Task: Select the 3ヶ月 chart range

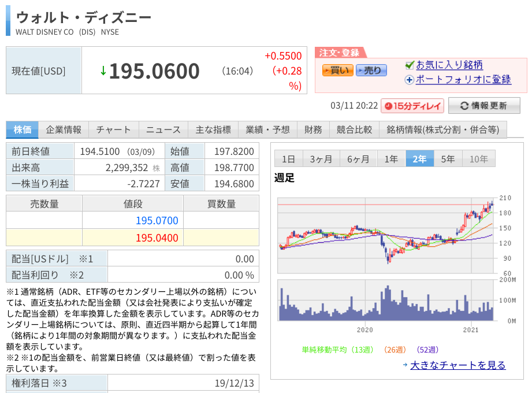Action: (x=321, y=158)
